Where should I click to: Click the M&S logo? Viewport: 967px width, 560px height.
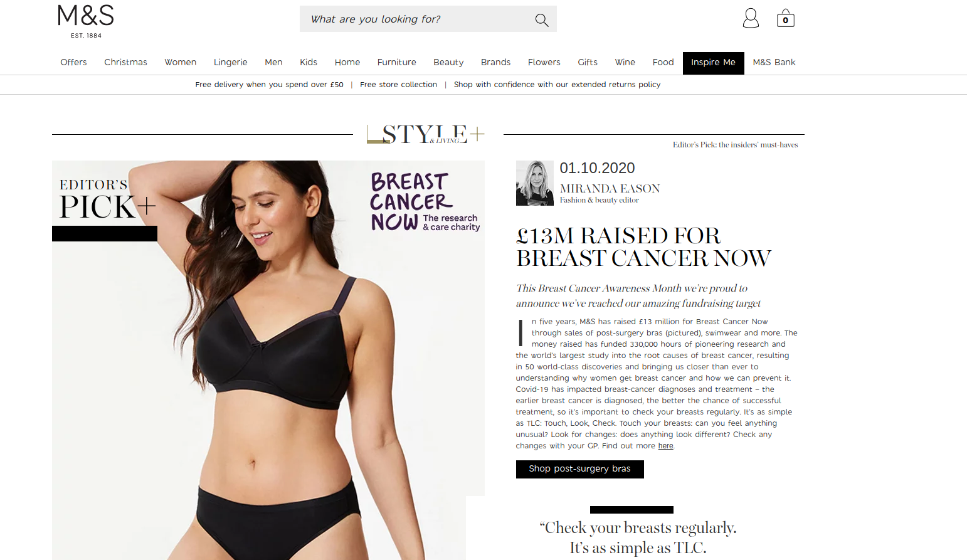(86, 21)
